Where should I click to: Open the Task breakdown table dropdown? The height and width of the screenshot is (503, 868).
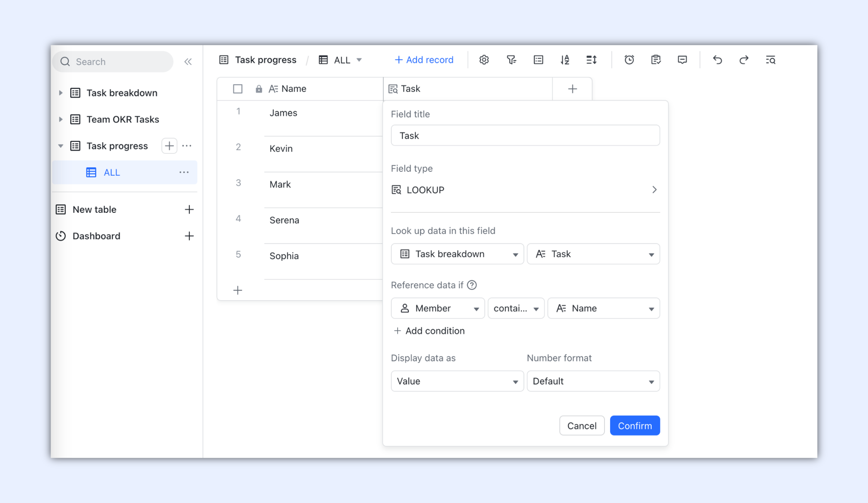point(457,254)
